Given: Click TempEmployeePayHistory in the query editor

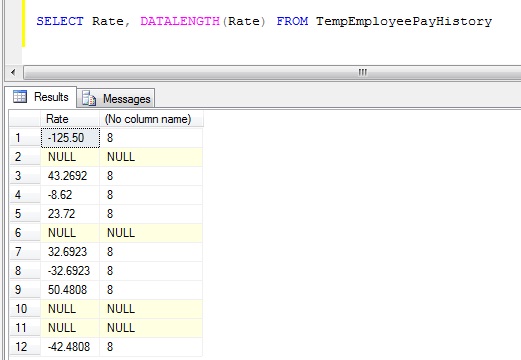Looking at the screenshot, I should click(404, 21).
